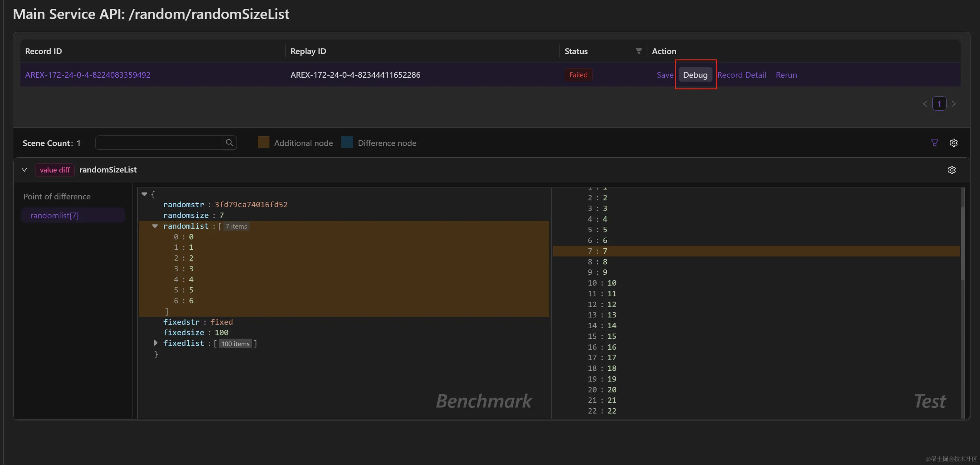Click the search magnifier icon
The height and width of the screenshot is (465, 980).
(229, 142)
